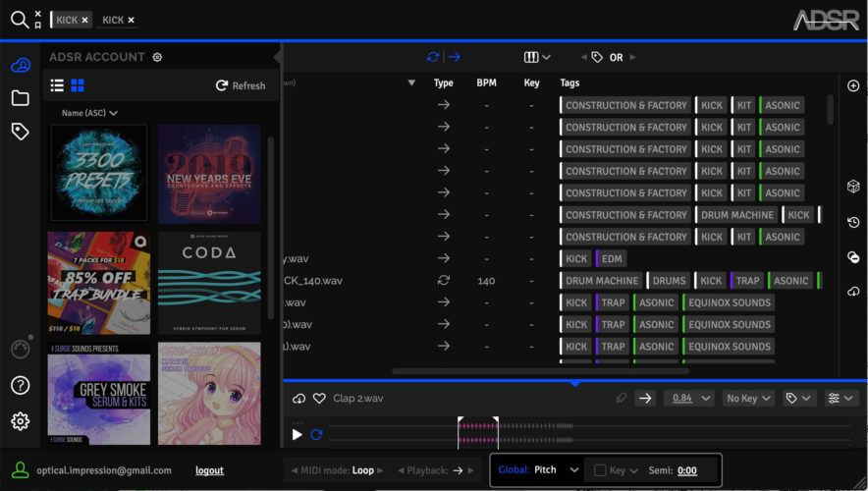Sort samples by the BPM column

pyautogui.click(x=486, y=83)
